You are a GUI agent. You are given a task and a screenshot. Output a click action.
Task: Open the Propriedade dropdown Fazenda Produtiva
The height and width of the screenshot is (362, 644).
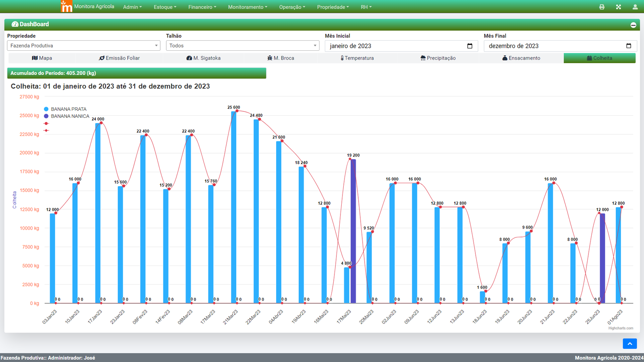click(84, 46)
